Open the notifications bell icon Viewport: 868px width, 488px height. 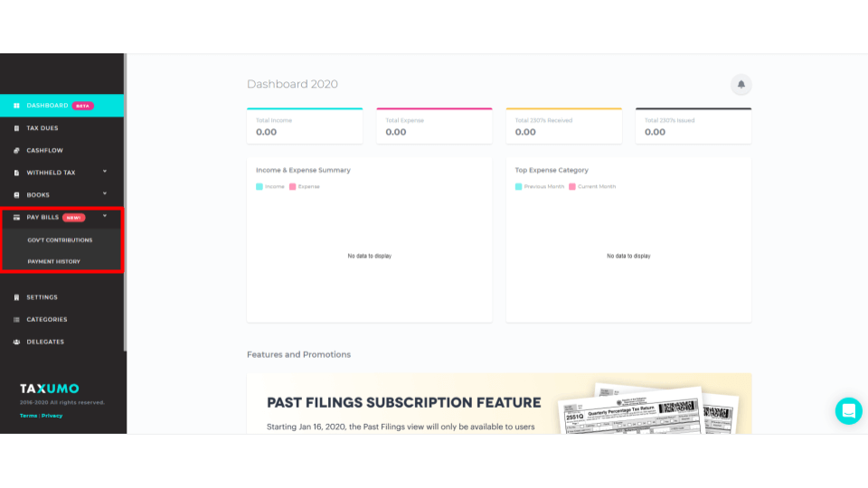(741, 85)
